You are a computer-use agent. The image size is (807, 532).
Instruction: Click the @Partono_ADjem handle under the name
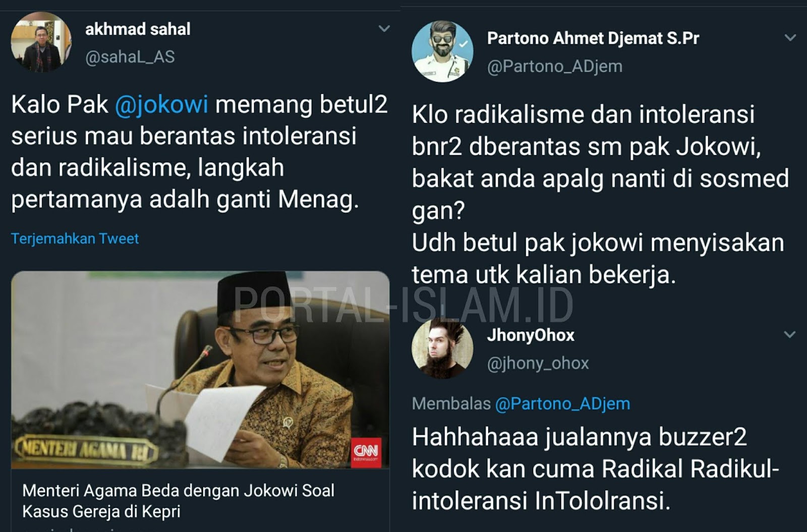pyautogui.click(x=555, y=67)
